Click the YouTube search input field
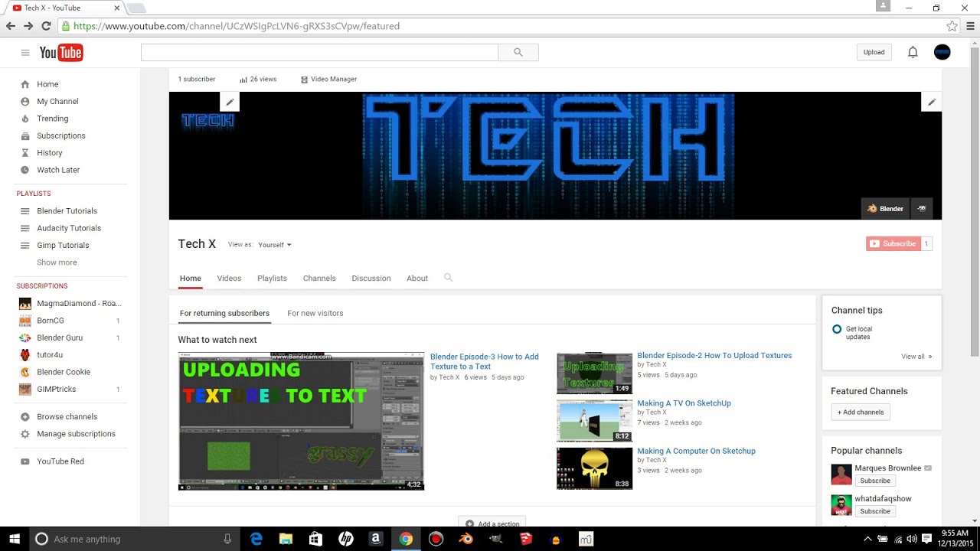 pyautogui.click(x=320, y=52)
